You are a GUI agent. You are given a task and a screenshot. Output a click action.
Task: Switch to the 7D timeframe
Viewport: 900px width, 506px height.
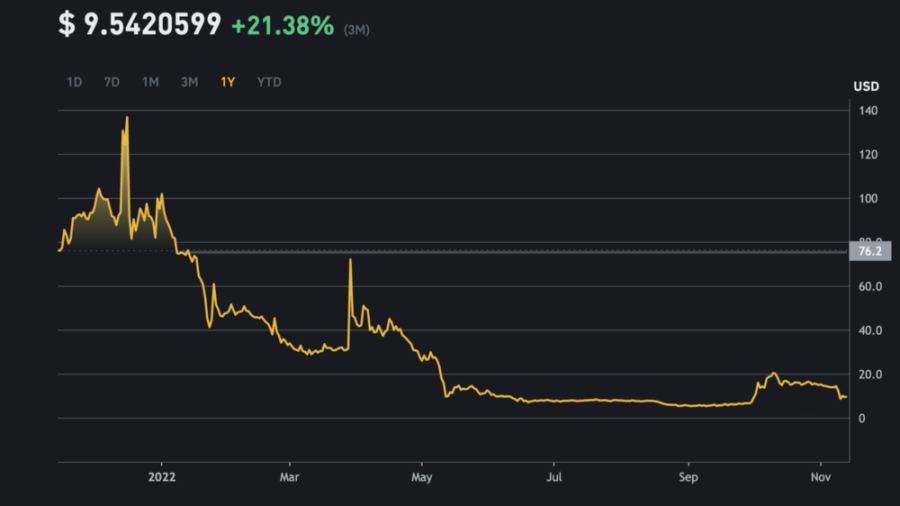pos(112,82)
